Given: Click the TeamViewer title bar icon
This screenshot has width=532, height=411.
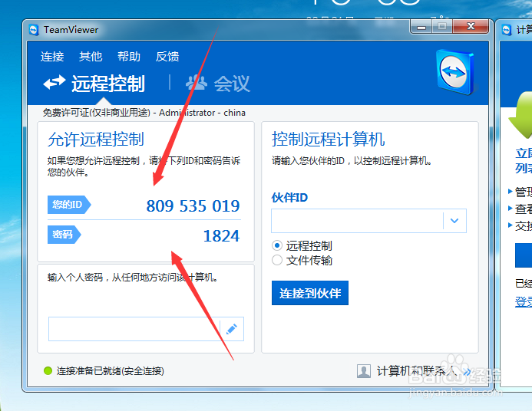Looking at the screenshot, I should tap(34, 30).
